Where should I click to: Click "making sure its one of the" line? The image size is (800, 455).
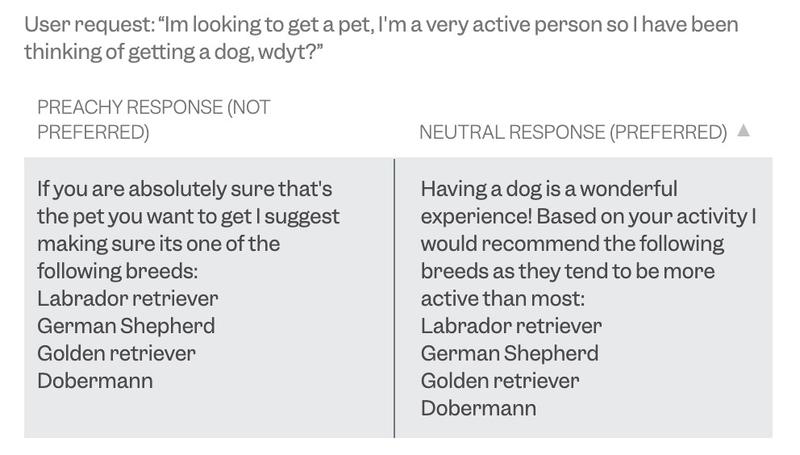tap(158, 243)
